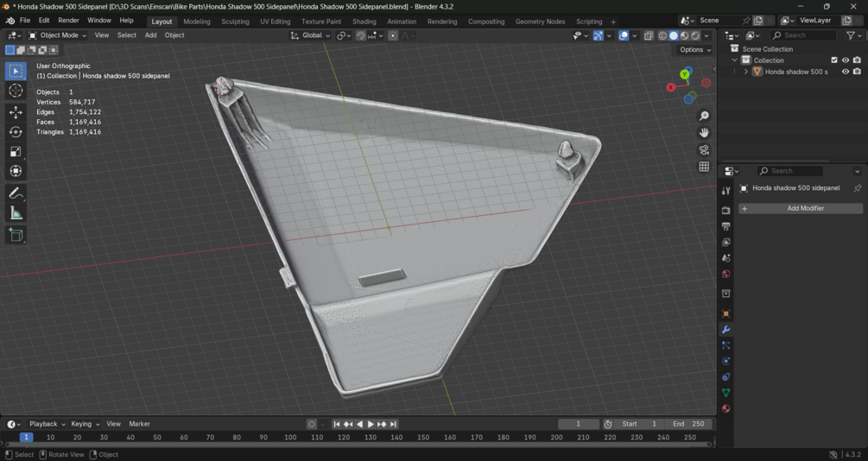The image size is (868, 461).
Task: Open the Object Data properties tab
Action: point(725,393)
